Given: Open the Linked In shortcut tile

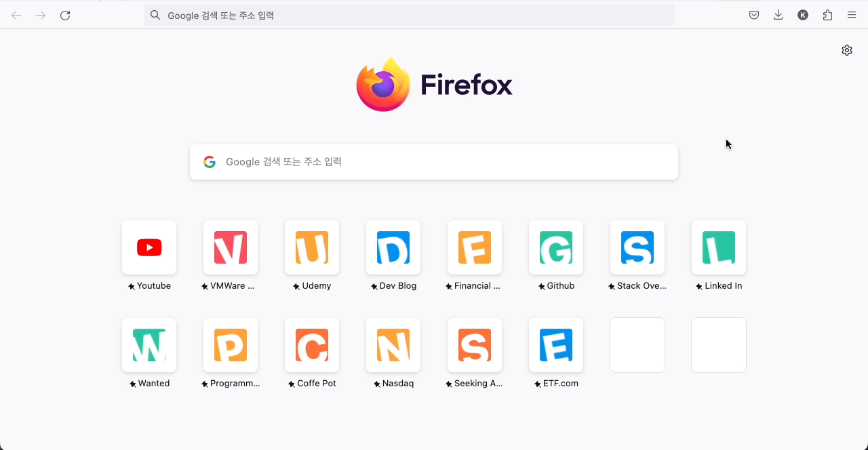Looking at the screenshot, I should tap(719, 247).
